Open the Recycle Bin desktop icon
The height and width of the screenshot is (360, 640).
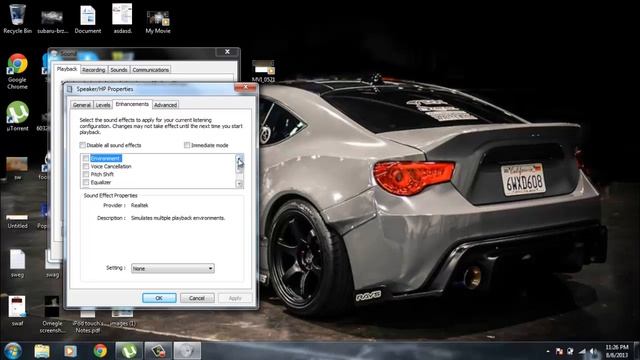(17, 18)
